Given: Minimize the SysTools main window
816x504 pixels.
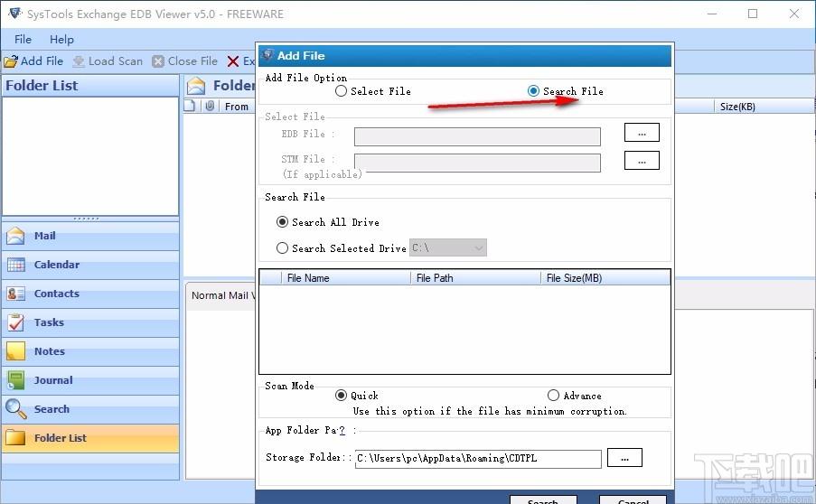Looking at the screenshot, I should pos(711,14).
